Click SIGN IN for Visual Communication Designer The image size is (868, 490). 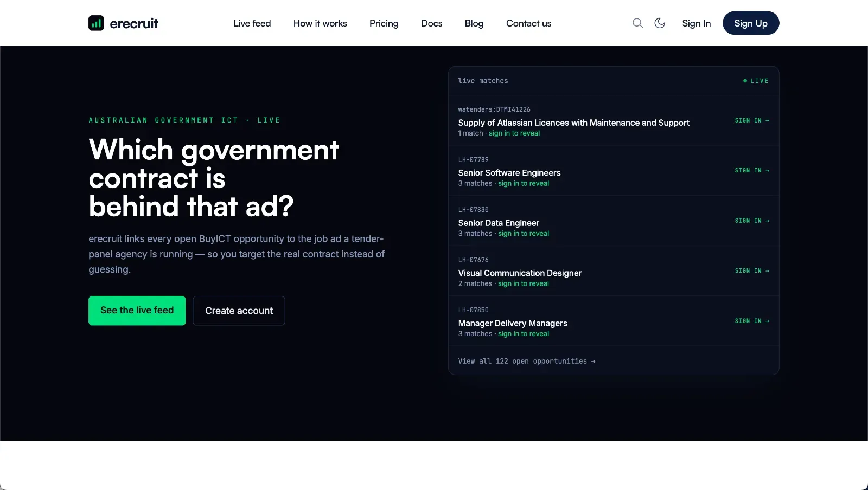coord(752,270)
